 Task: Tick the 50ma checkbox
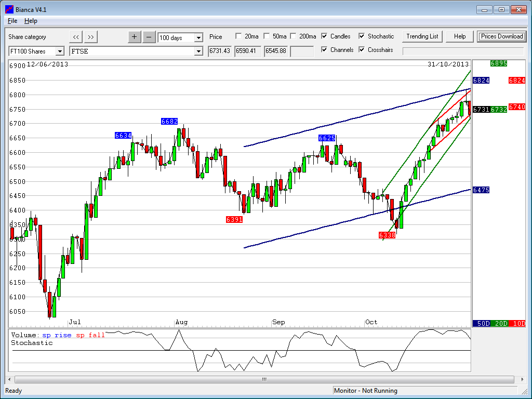pyautogui.click(x=267, y=36)
